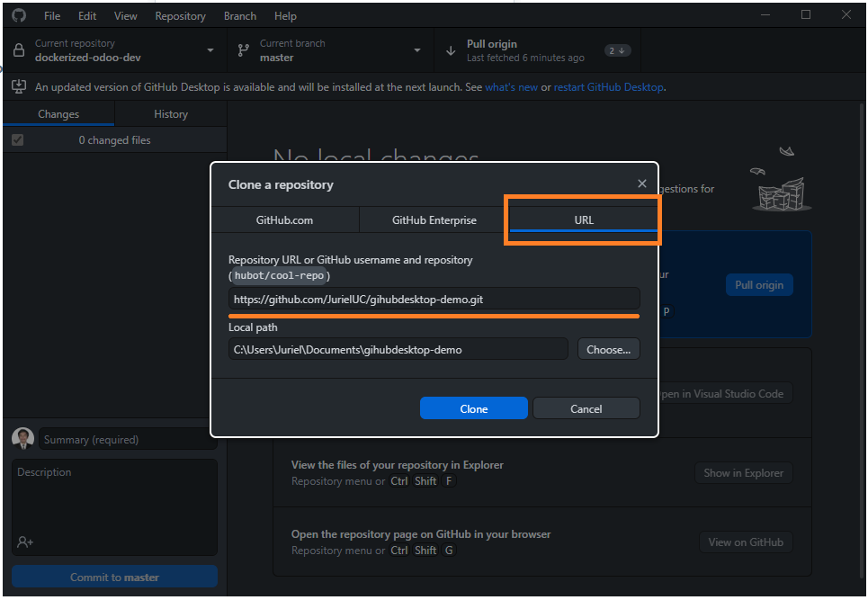
Task: Open the Branch menu
Action: point(239,16)
